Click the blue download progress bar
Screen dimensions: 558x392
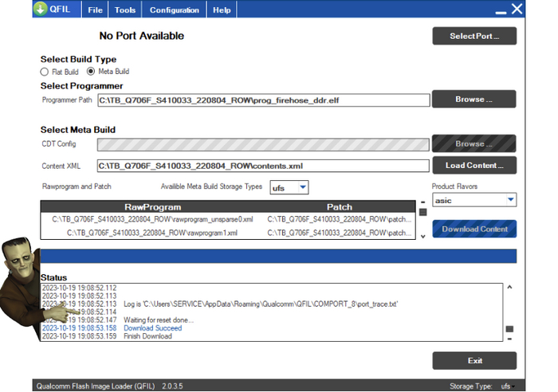coord(277,256)
